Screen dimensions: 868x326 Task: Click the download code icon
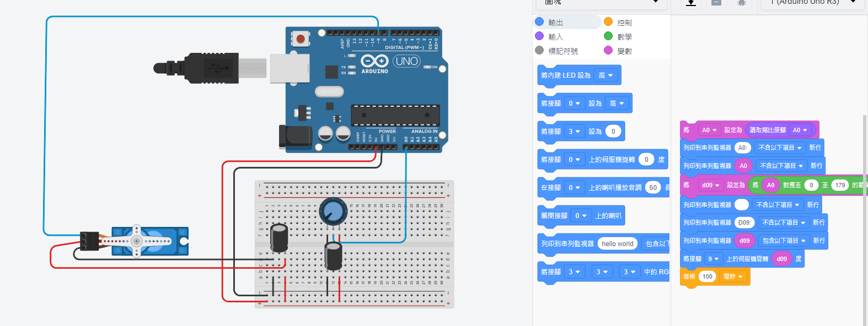click(690, 3)
